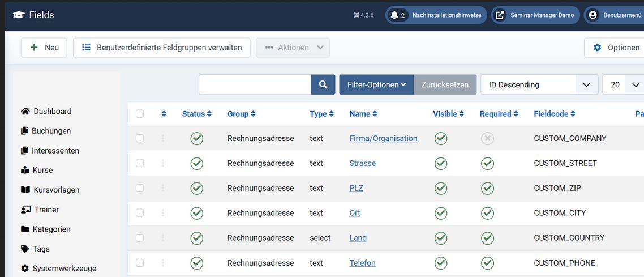644x277 pixels.
Task: Click the drag handle for the Strasse row
Action: (x=163, y=163)
